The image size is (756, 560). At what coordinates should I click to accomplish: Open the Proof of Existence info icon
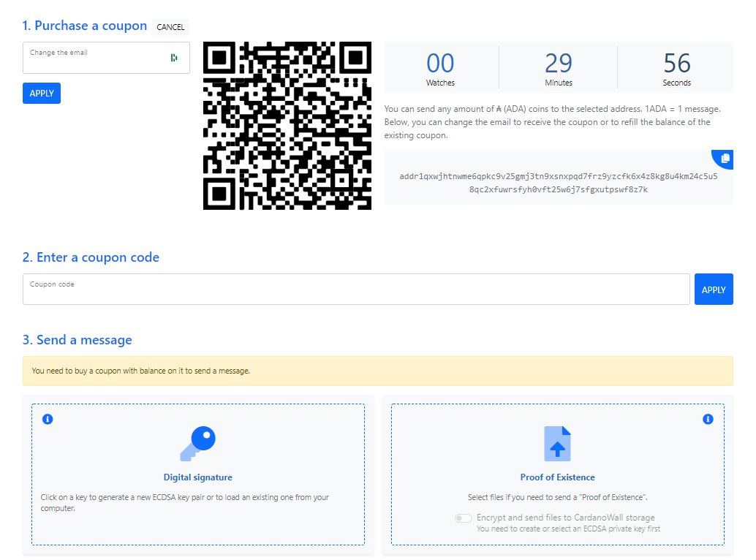[x=708, y=420]
